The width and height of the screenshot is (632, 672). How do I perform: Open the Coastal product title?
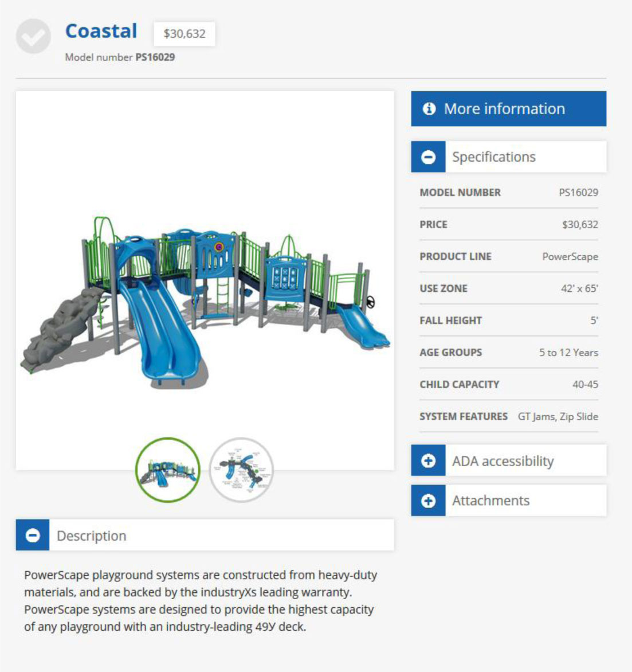[x=101, y=31]
